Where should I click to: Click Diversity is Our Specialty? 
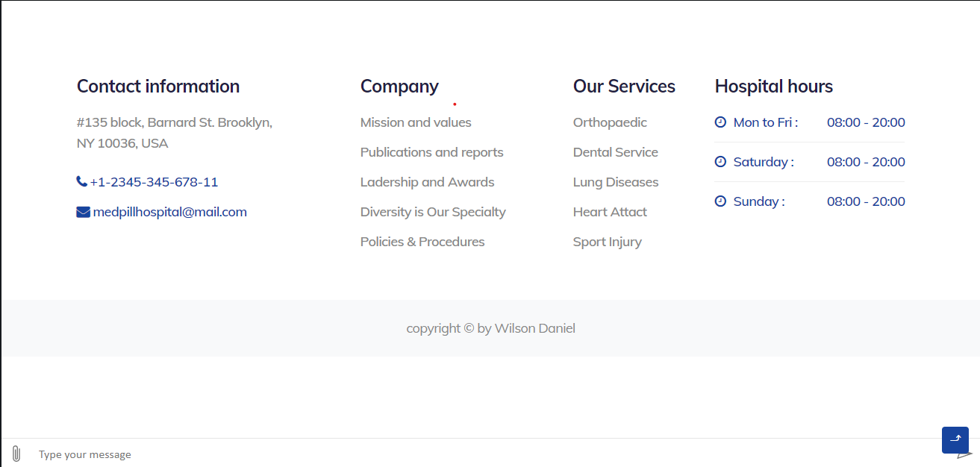click(x=433, y=212)
